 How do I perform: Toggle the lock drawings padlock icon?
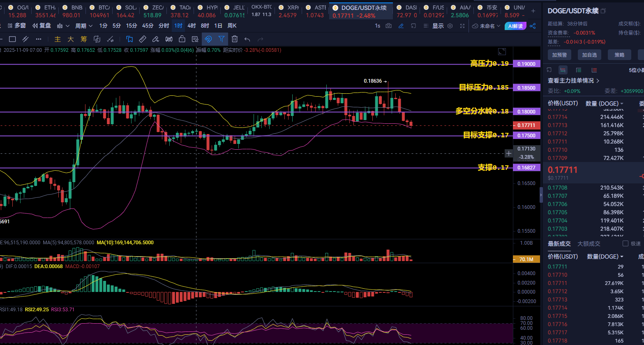pos(182,39)
